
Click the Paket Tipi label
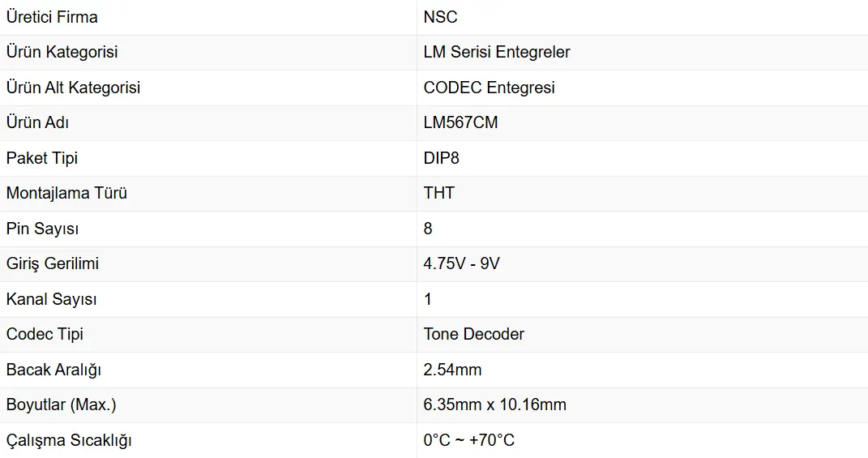coord(42,158)
